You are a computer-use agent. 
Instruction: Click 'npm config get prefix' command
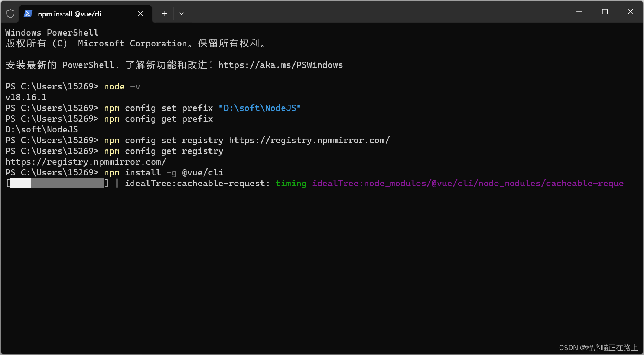tap(159, 119)
